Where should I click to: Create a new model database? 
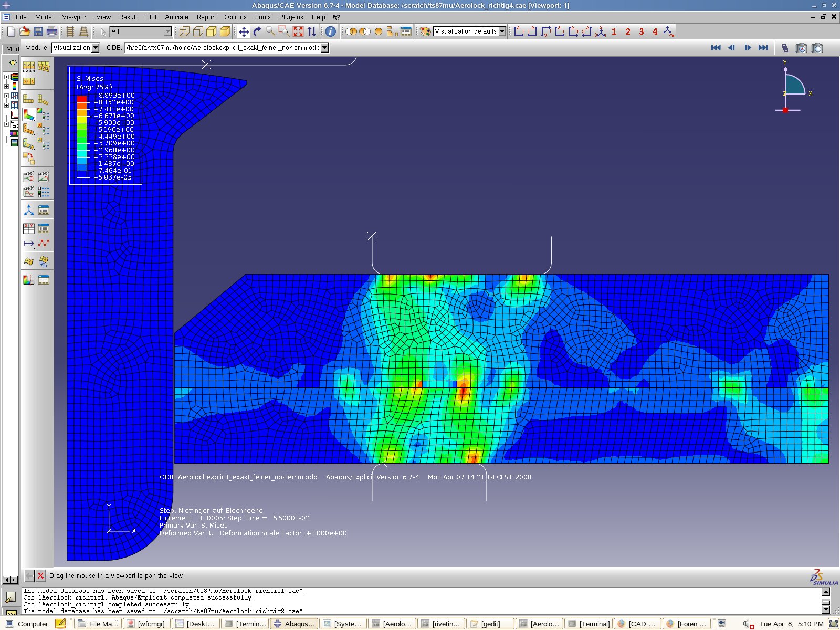pyautogui.click(x=11, y=31)
